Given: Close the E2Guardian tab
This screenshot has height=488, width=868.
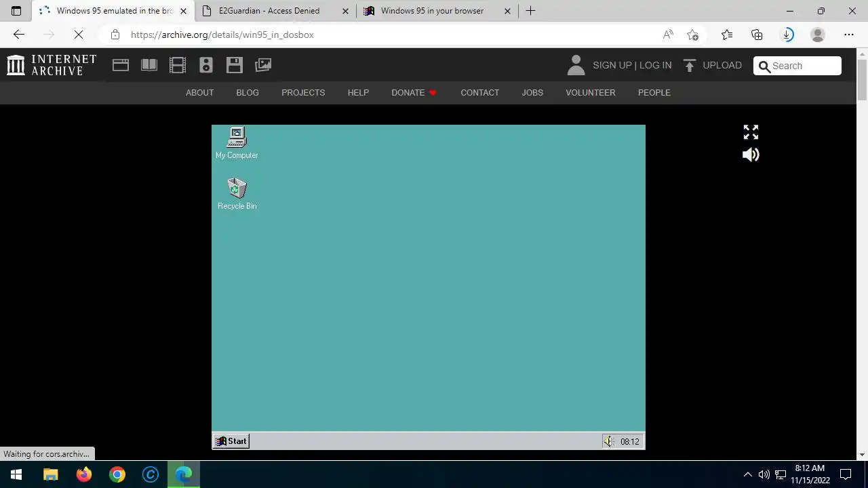Looking at the screenshot, I should point(345,11).
